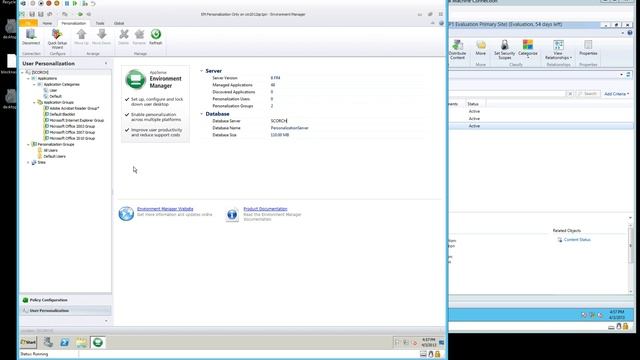This screenshot has width=640, height=360.
Task: Switch to the Tools ribbon tab
Action: coord(100,23)
